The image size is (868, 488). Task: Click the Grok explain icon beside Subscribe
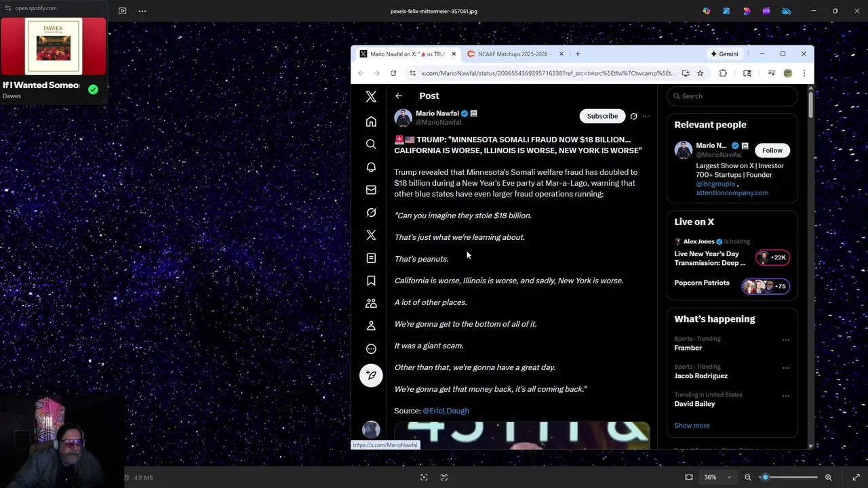[633, 116]
